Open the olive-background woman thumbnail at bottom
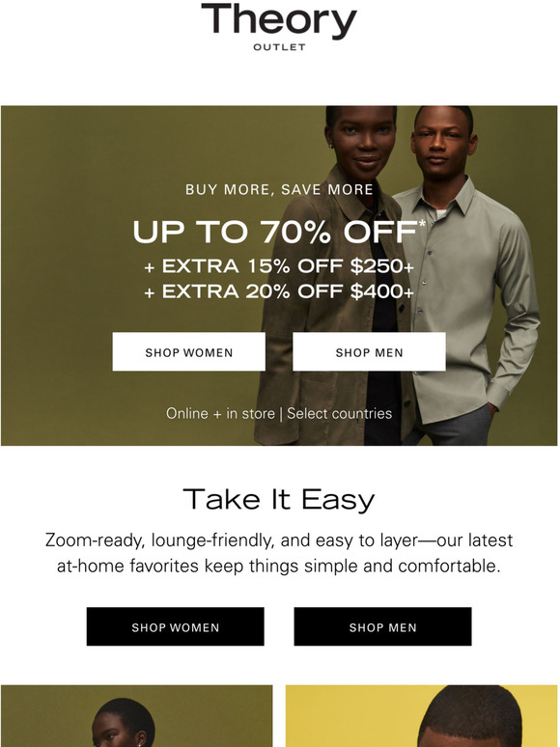The width and height of the screenshot is (560, 747). [x=137, y=716]
